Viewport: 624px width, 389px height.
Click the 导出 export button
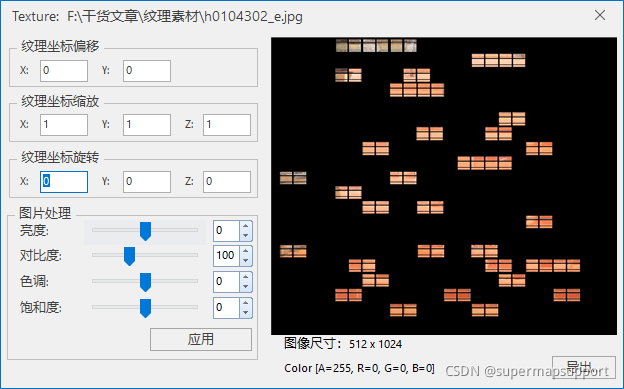[584, 367]
